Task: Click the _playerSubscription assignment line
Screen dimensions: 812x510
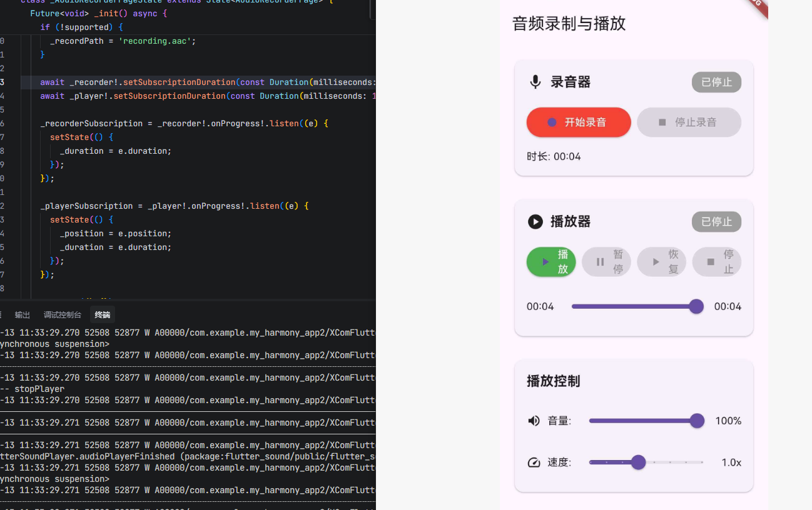Action: tap(175, 206)
